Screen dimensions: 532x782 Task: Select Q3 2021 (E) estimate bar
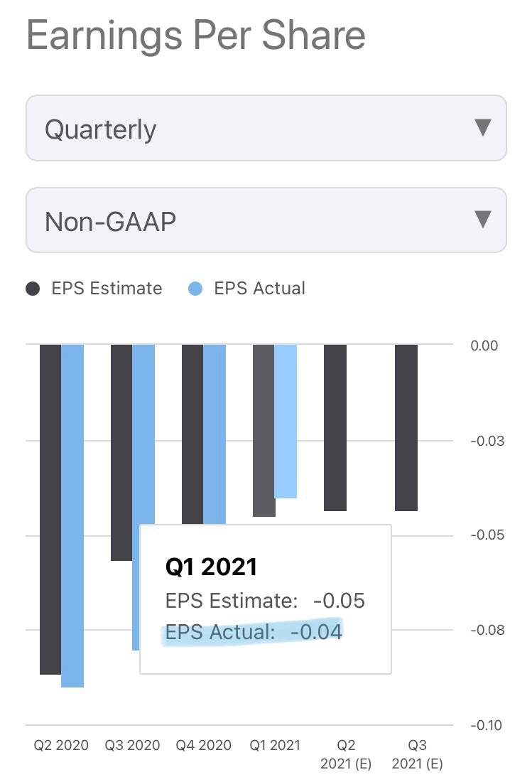[x=406, y=427]
